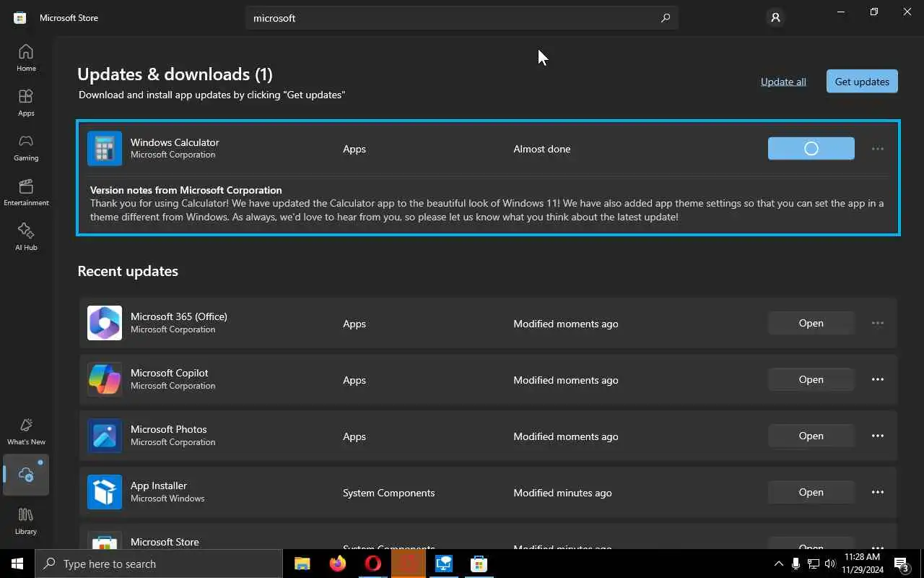Launch Firefox from the taskbar
Viewport: 924px width, 578px height.
337,564
